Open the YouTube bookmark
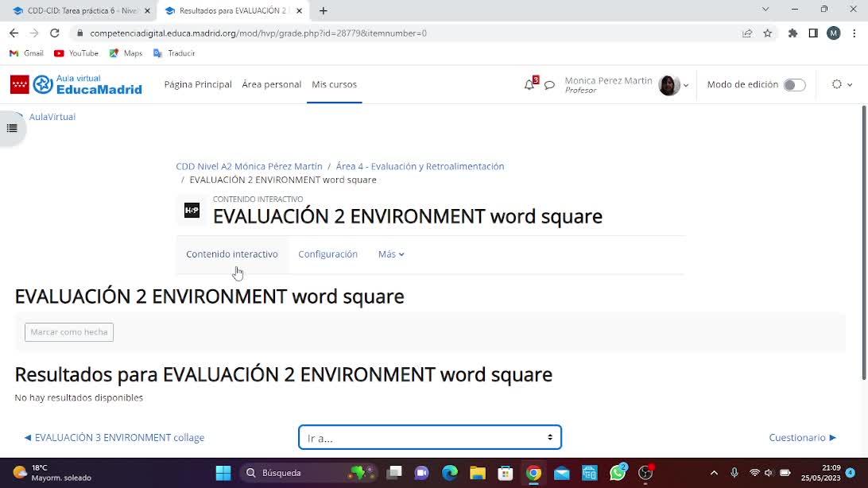 76,53
